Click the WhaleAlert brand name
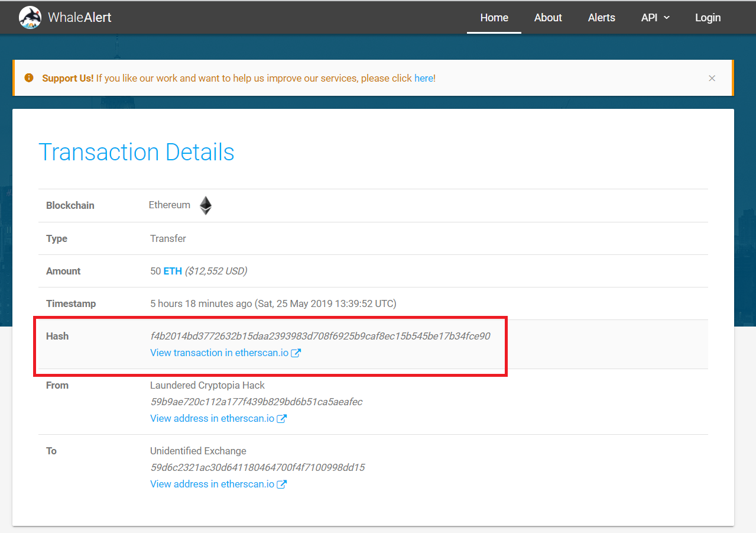756x533 pixels. point(80,18)
